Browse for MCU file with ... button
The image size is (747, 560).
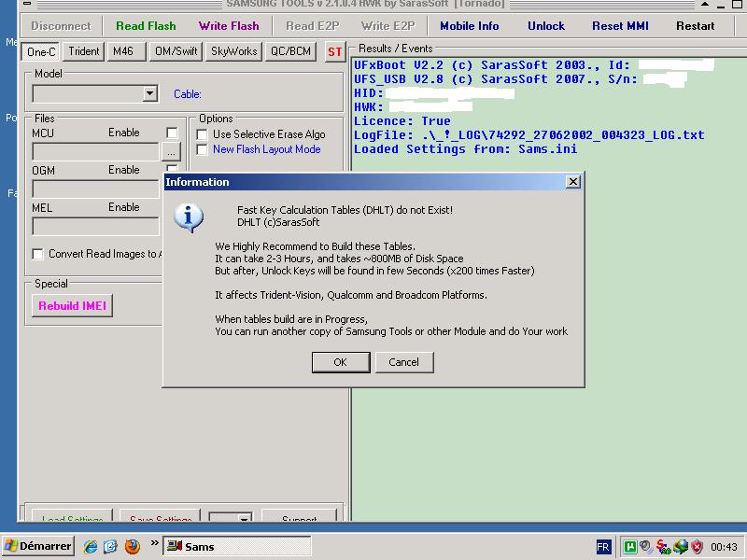coord(171,152)
